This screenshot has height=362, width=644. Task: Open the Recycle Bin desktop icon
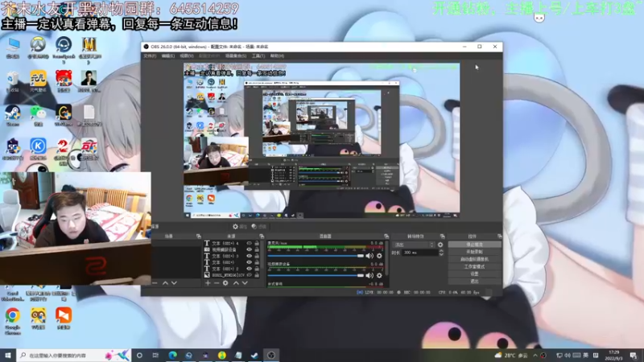13,81
